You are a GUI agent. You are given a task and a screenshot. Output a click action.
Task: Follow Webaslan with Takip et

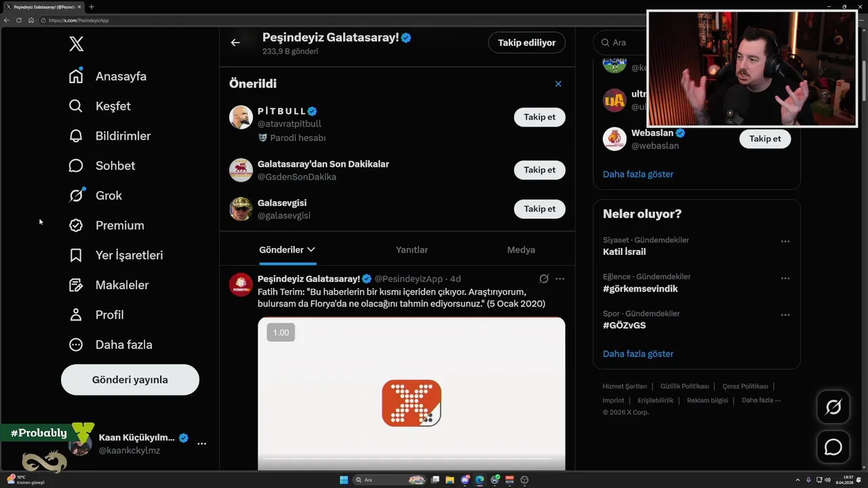[765, 138]
